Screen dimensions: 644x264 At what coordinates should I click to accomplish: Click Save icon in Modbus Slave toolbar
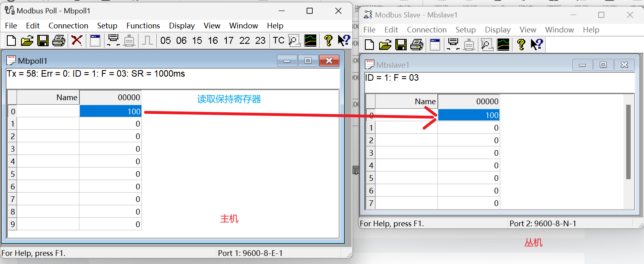click(x=401, y=45)
